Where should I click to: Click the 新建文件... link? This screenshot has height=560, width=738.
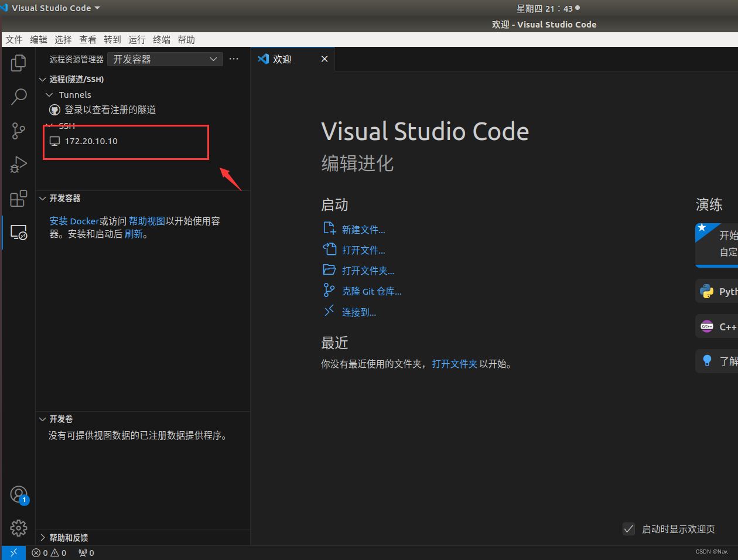[x=363, y=230]
